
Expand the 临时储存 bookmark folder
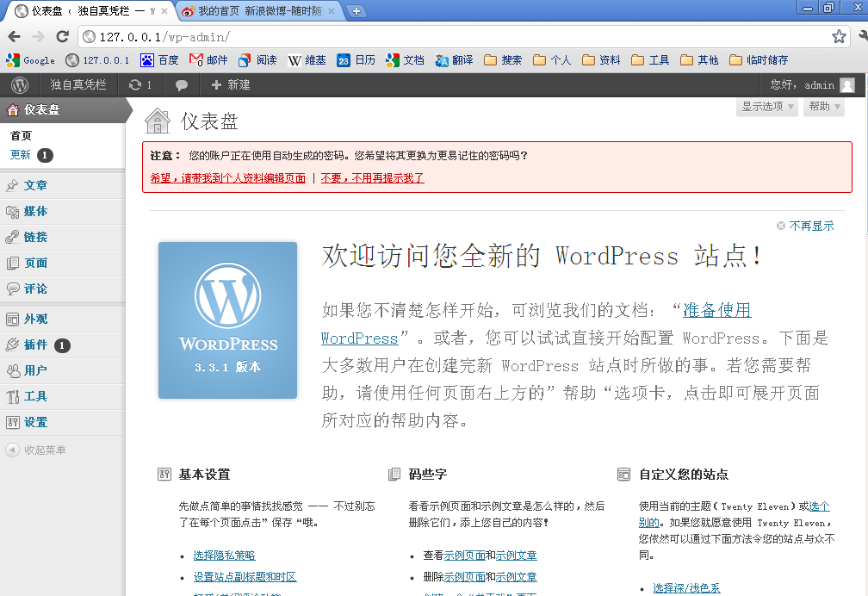pyautogui.click(x=759, y=59)
